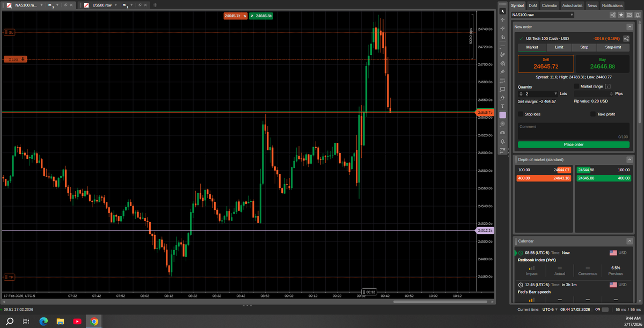
Task: Open Google Chrome from taskbar
Action: [x=94, y=321]
